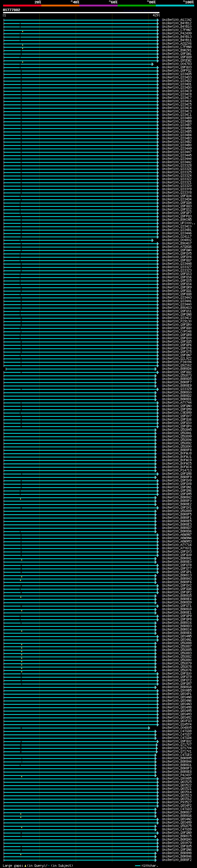Screen dimensions: 197x868
Task: Click the UniRef100_B8R8I3 label
Action: click(177, 575)
